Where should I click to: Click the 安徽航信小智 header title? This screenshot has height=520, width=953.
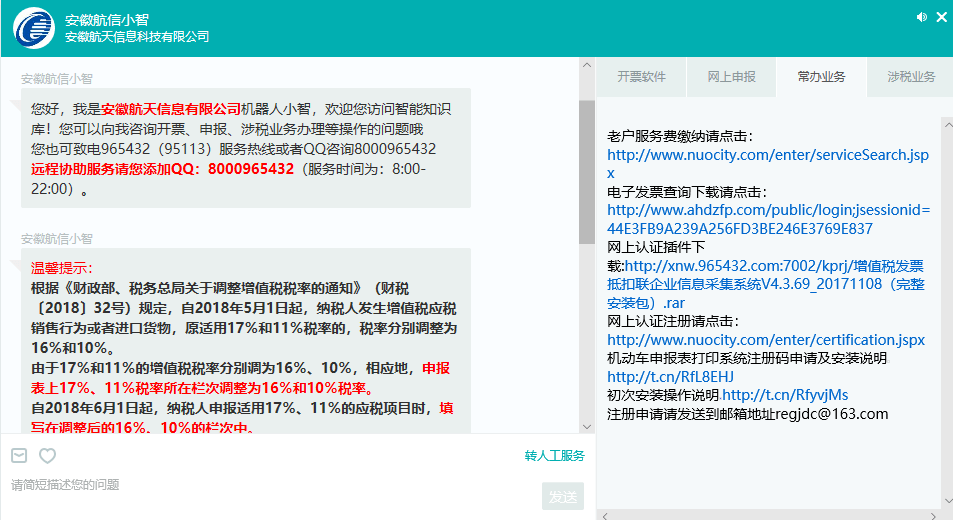point(106,19)
